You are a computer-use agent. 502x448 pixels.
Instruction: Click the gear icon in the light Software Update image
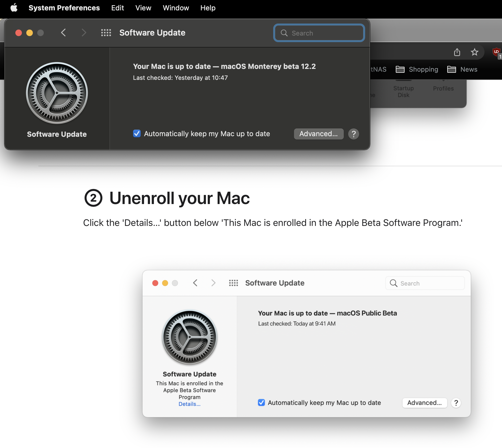tap(189, 337)
